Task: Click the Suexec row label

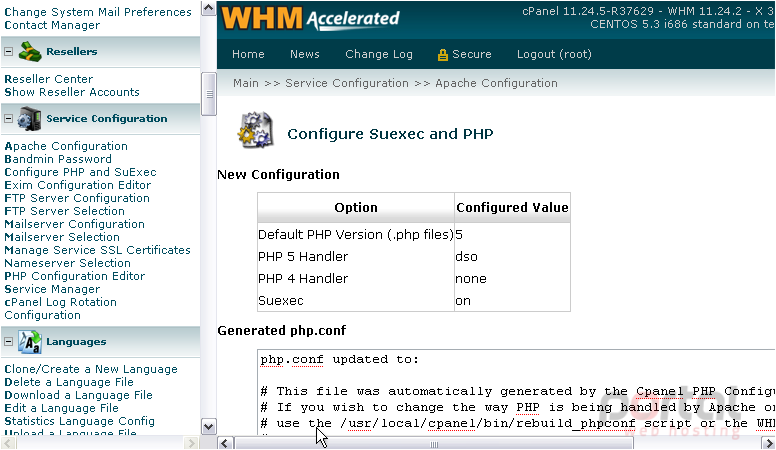Action: [281, 300]
